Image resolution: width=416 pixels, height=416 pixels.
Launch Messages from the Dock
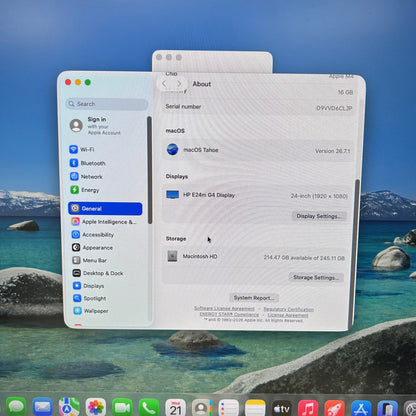coord(16,407)
